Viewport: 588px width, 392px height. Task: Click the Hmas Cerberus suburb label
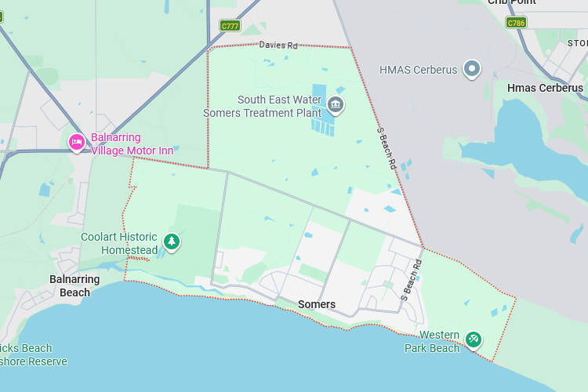click(545, 88)
